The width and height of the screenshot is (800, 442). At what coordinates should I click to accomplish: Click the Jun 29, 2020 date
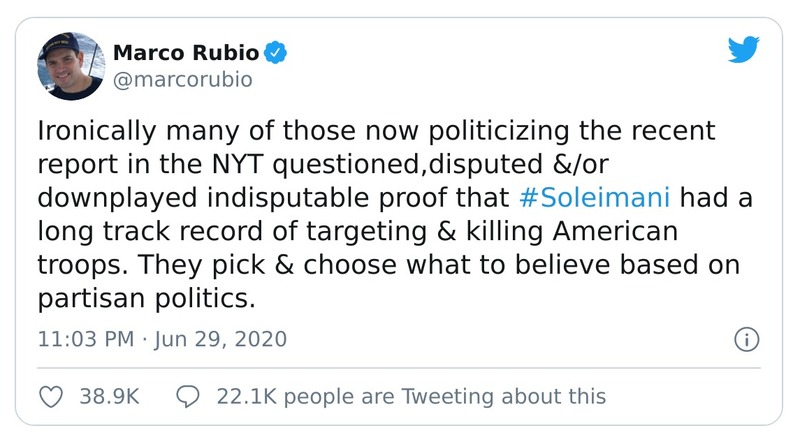(x=219, y=339)
